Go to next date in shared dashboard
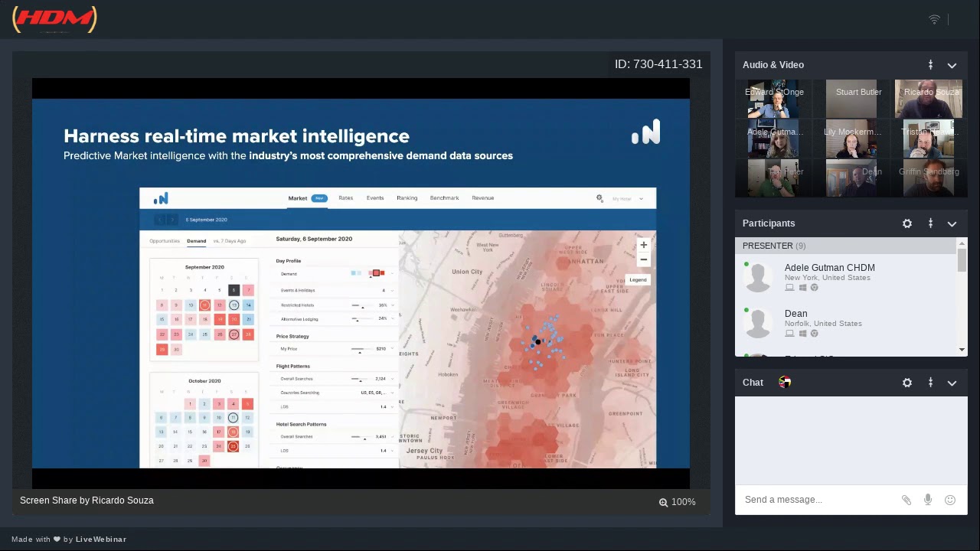The height and width of the screenshot is (551, 980). pos(172,220)
